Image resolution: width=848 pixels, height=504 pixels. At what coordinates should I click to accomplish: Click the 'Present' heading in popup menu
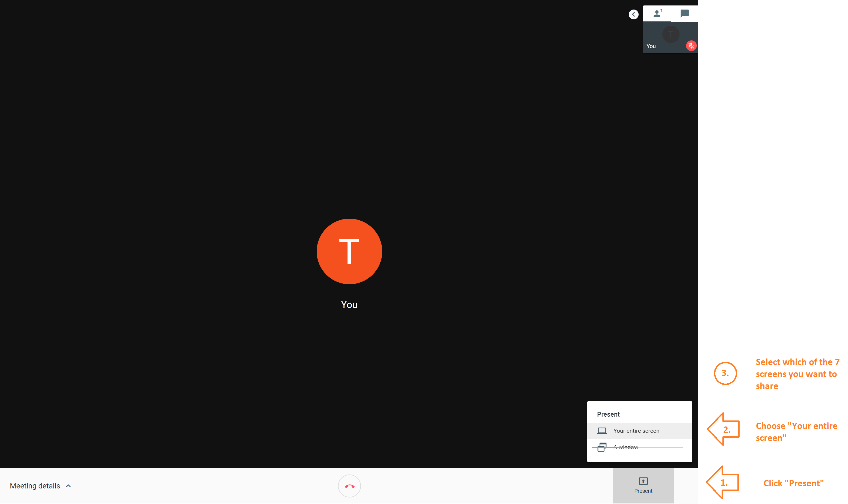(608, 414)
